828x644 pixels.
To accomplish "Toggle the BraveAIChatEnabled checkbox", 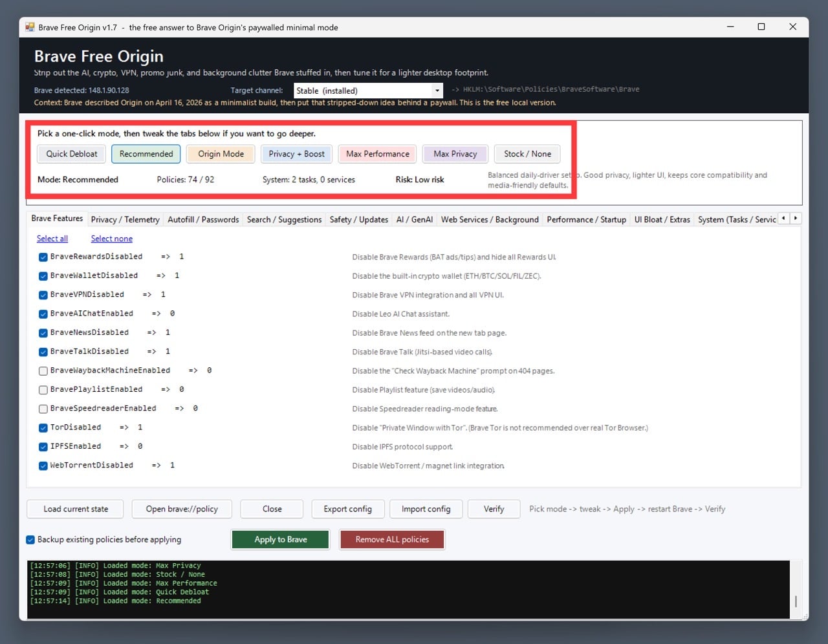I will pos(43,314).
